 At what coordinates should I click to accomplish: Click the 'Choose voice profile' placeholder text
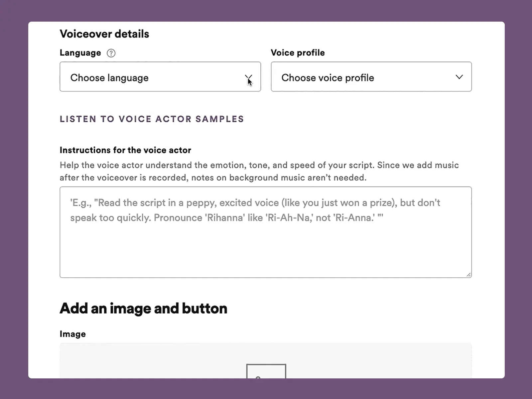point(328,78)
